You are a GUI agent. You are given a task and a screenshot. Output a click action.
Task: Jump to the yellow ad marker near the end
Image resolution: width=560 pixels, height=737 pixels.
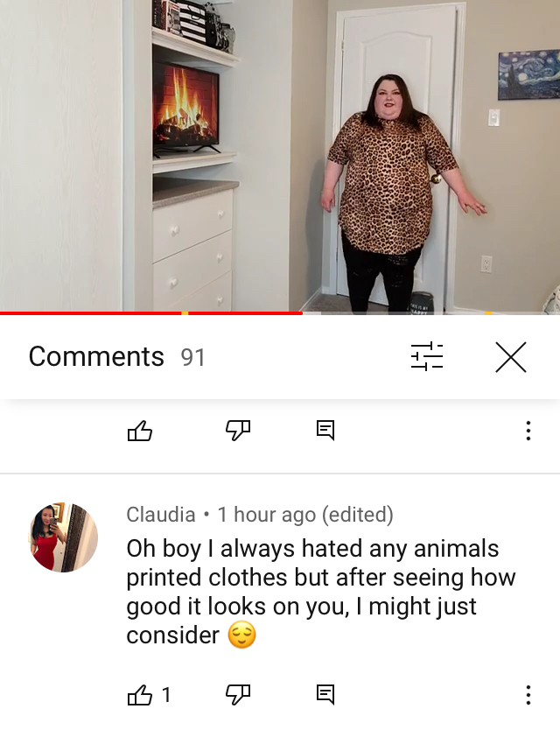click(x=488, y=313)
